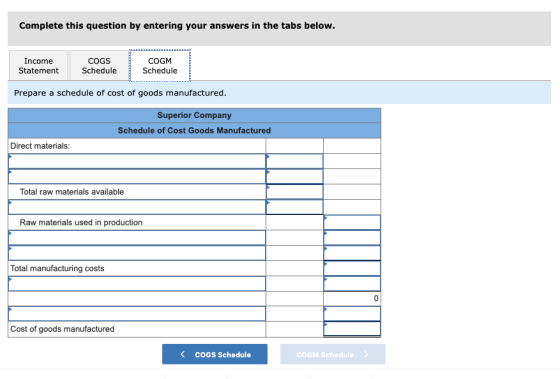Click the Total manufacturing costs label
Viewport: 560px width, 379px height.
pyautogui.click(x=57, y=268)
